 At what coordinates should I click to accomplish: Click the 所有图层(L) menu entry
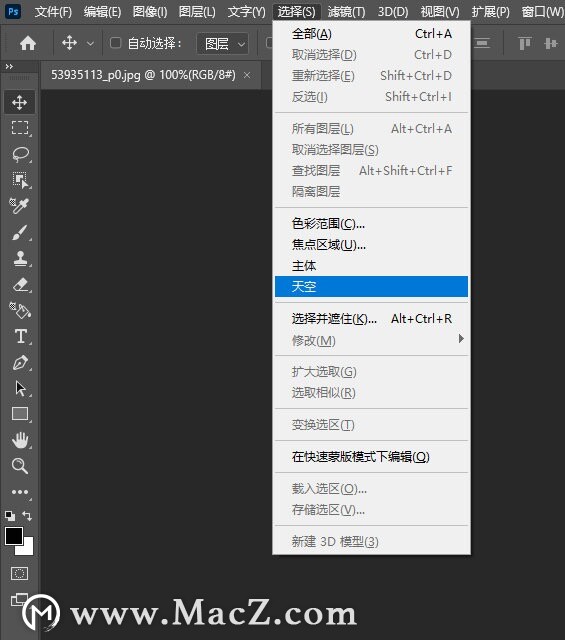pyautogui.click(x=371, y=129)
